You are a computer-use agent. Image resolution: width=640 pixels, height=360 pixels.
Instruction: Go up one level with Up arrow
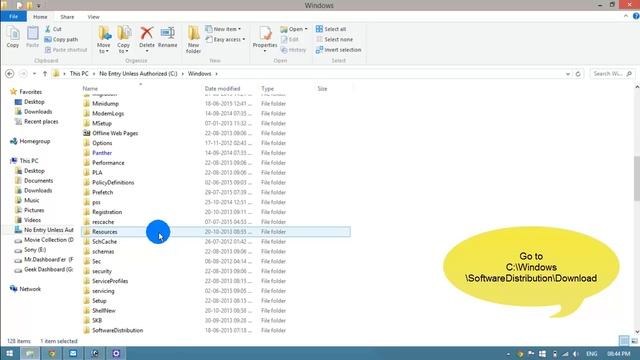45,74
